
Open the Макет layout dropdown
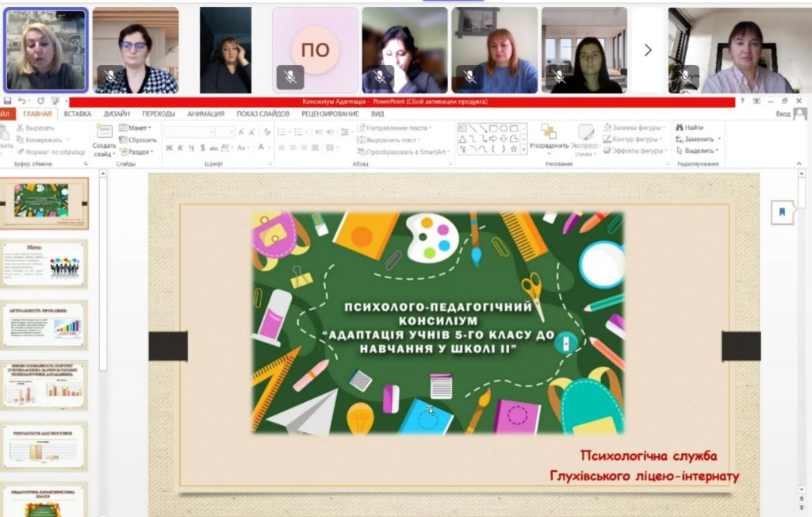pos(135,128)
